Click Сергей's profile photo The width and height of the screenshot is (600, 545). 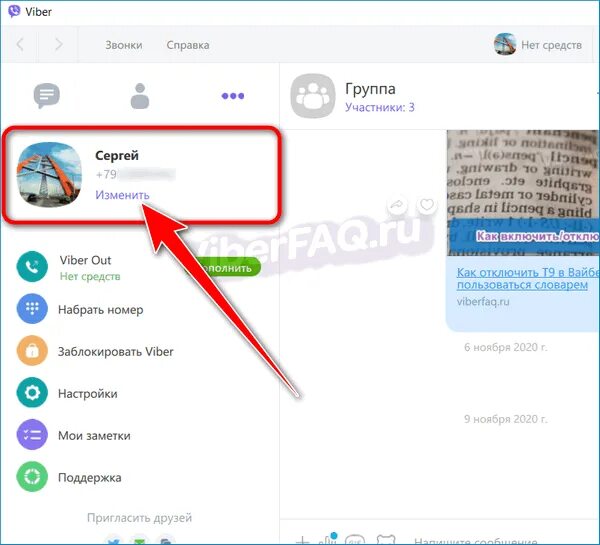(x=49, y=175)
